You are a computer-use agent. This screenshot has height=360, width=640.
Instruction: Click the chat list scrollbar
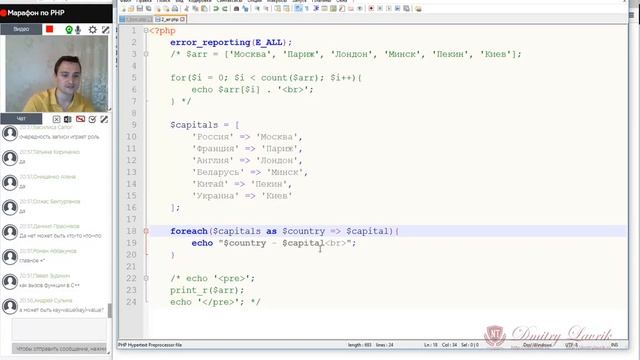pyautogui.click(x=110, y=310)
